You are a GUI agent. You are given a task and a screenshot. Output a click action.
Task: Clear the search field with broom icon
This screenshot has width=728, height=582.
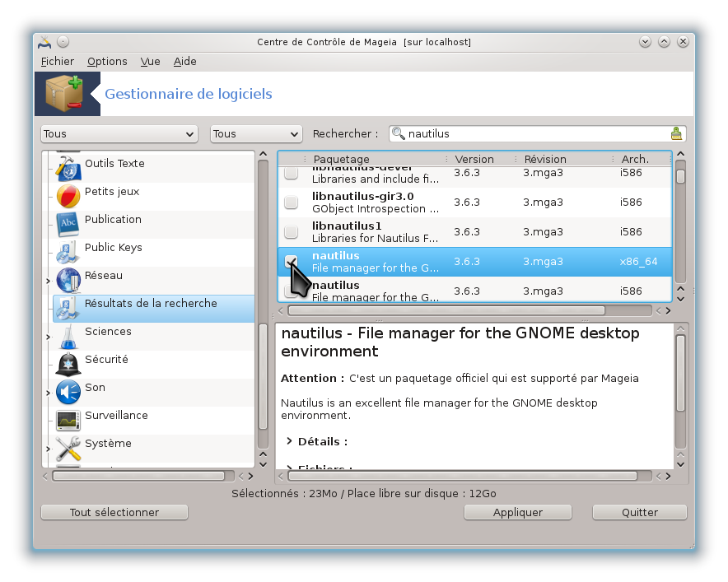[x=676, y=133]
